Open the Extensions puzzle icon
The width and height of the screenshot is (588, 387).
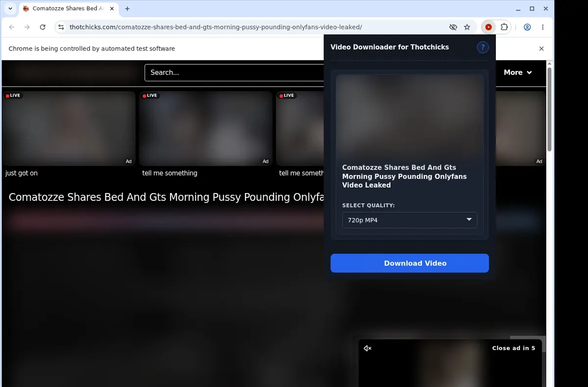[x=504, y=27]
